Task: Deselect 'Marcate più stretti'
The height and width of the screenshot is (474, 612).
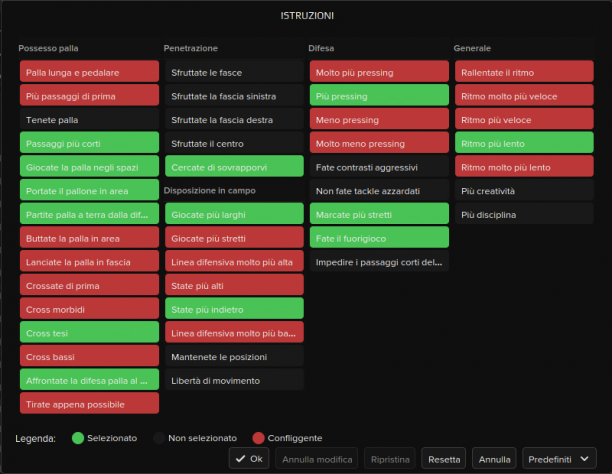Action: (x=379, y=214)
